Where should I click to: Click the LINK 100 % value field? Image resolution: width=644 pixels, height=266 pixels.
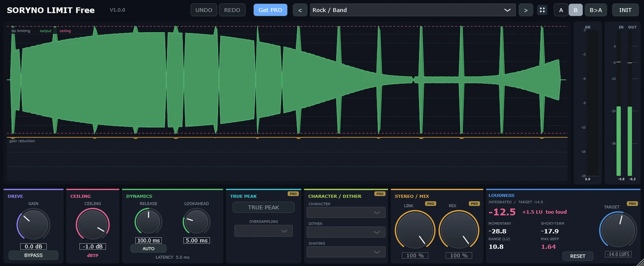(415, 256)
